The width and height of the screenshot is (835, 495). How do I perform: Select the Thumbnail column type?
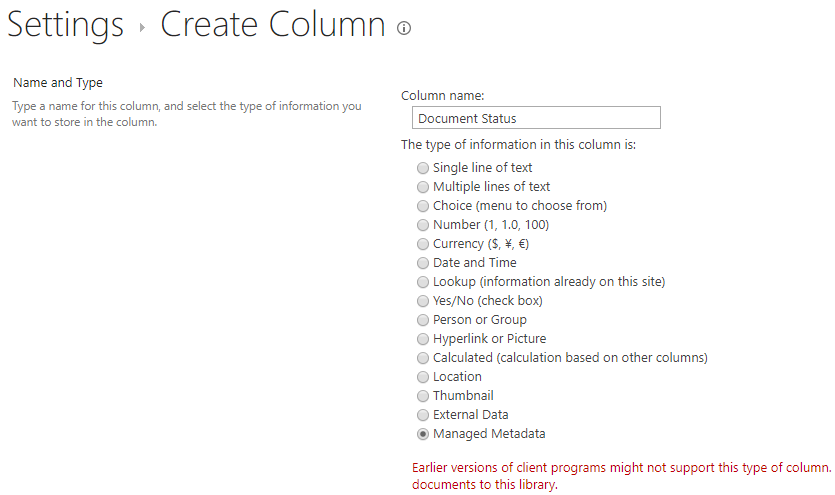point(423,396)
